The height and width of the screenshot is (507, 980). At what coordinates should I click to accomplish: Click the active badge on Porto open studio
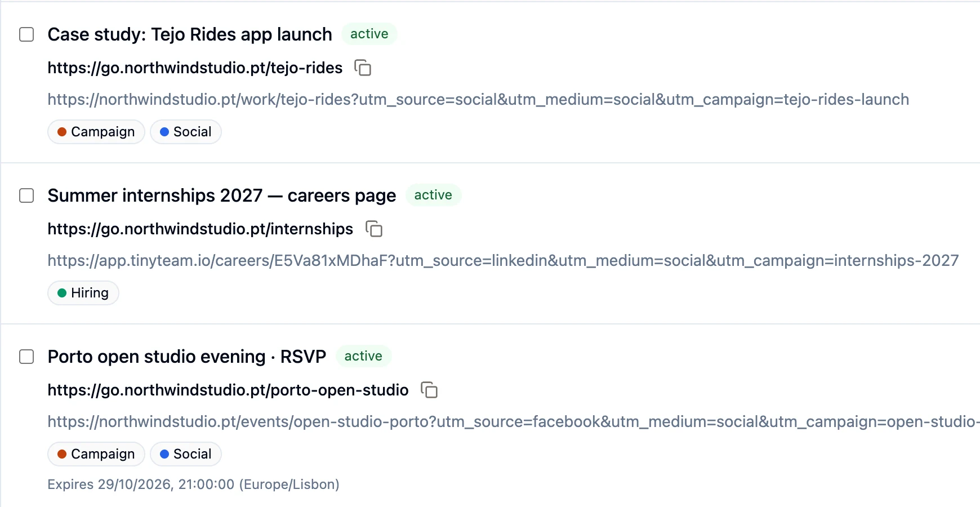click(x=363, y=356)
